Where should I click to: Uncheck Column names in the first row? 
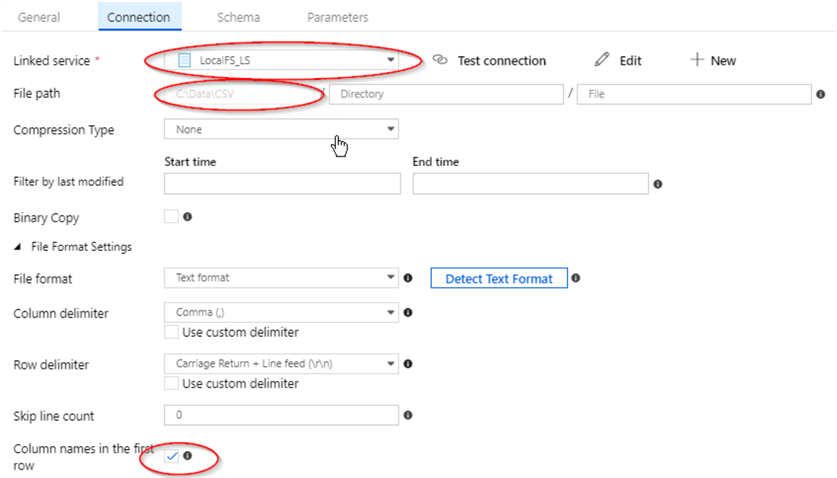click(x=171, y=456)
